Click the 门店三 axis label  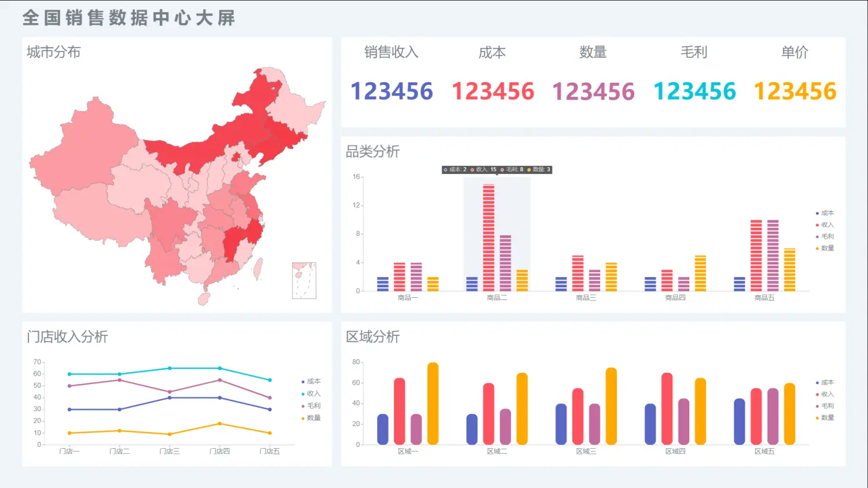click(x=170, y=451)
